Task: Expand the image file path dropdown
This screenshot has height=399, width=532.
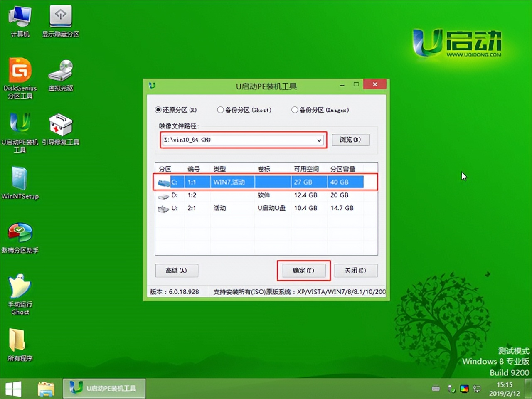Action: click(319, 140)
